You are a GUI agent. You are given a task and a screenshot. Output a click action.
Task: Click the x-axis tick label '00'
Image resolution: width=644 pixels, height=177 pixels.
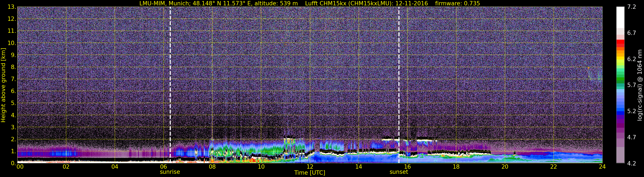(x=20, y=167)
